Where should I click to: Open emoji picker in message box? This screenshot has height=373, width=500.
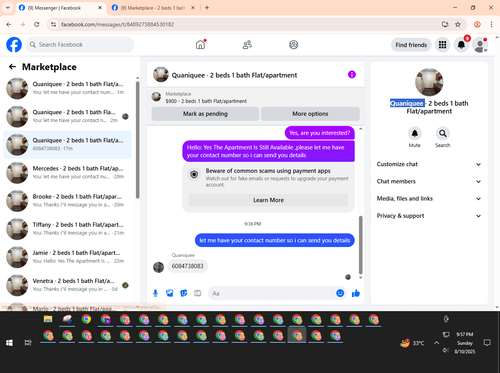[340, 293]
